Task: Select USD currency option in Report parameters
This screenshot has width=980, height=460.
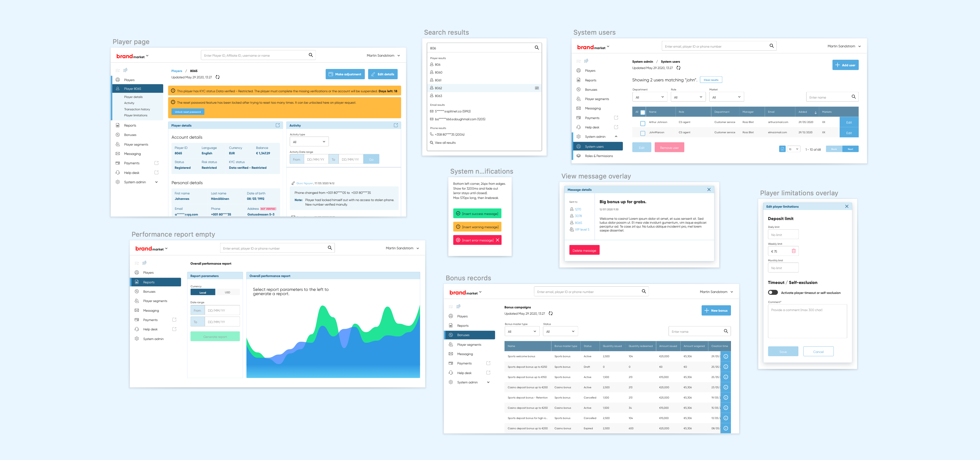Action: [x=227, y=292]
